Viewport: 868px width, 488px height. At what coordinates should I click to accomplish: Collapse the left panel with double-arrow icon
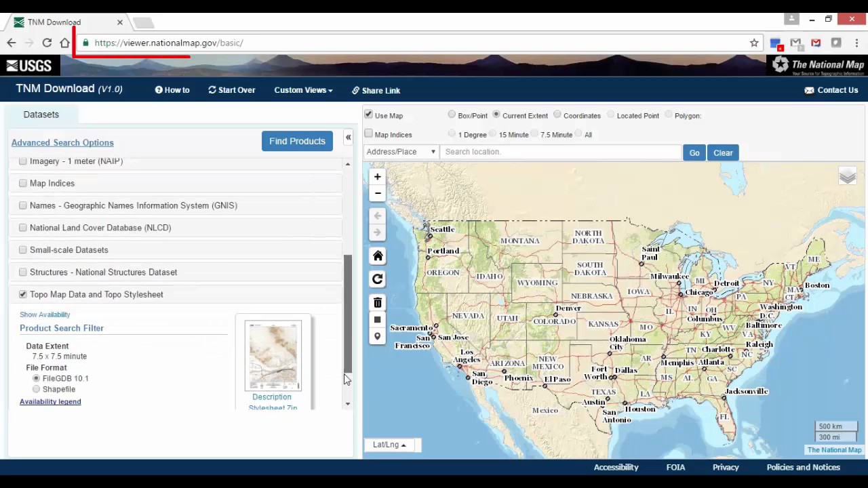348,138
